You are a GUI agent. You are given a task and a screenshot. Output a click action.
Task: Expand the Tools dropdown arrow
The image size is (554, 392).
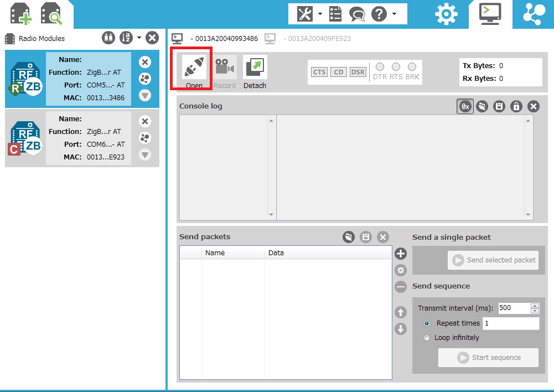[x=320, y=14]
